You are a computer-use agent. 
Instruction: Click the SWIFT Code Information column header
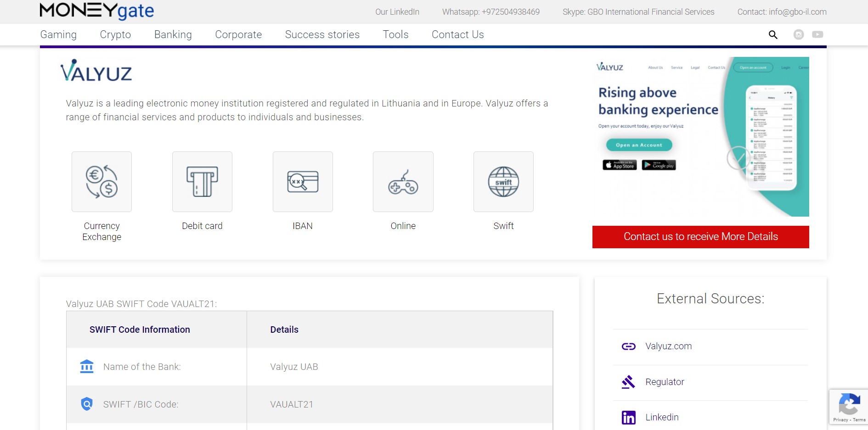click(x=140, y=329)
